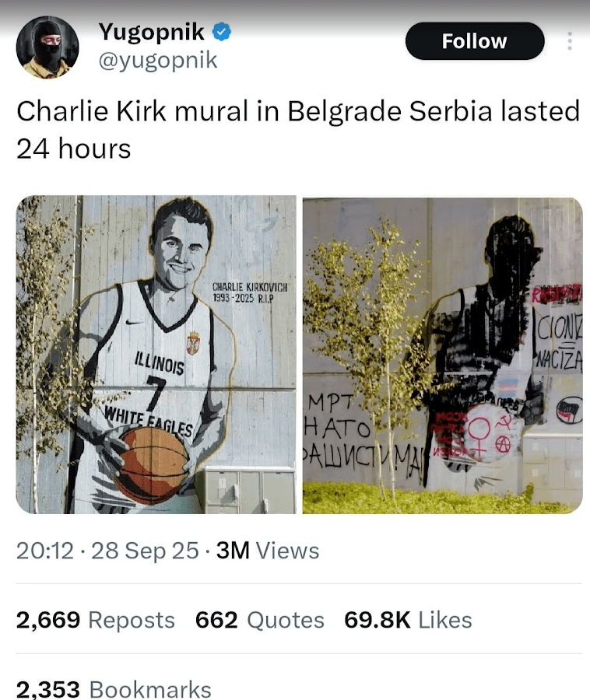Show the 69.8K Likes list
Image resolution: width=590 pixels, height=700 pixels.
tap(408, 620)
